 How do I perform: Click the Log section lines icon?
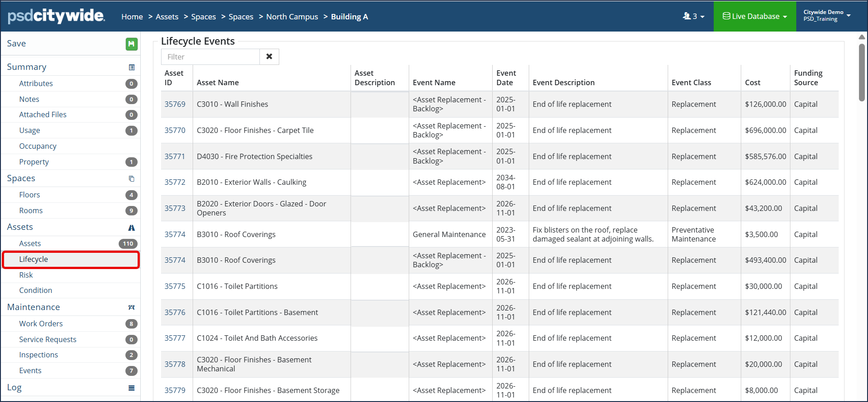tap(132, 388)
